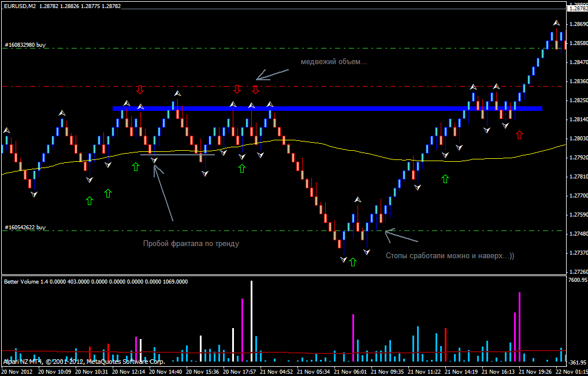Click price label 1.28470 on the price axis
This screenshot has width=588, height=376.
pos(578,62)
